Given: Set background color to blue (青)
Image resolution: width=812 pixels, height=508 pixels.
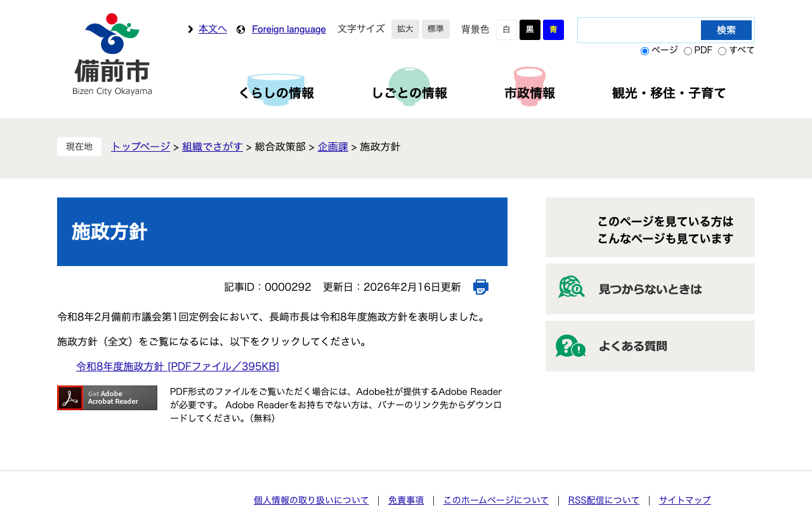Looking at the screenshot, I should pos(553,30).
